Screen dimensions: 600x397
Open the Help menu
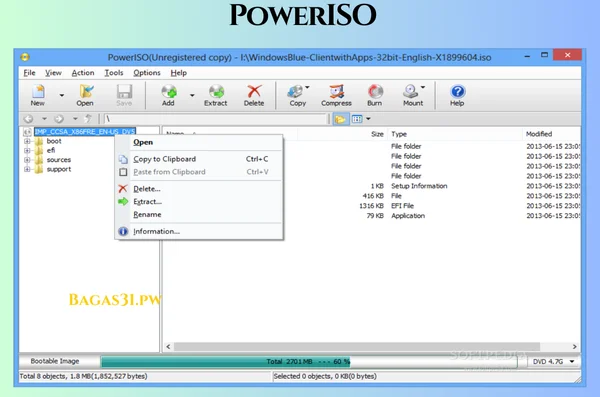(179, 73)
